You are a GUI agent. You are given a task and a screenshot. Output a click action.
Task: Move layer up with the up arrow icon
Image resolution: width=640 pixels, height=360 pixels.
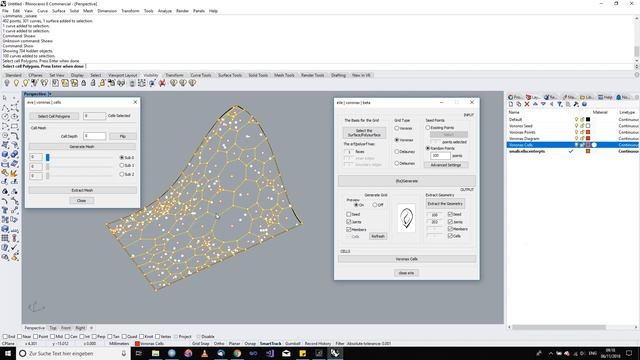(x=535, y=104)
